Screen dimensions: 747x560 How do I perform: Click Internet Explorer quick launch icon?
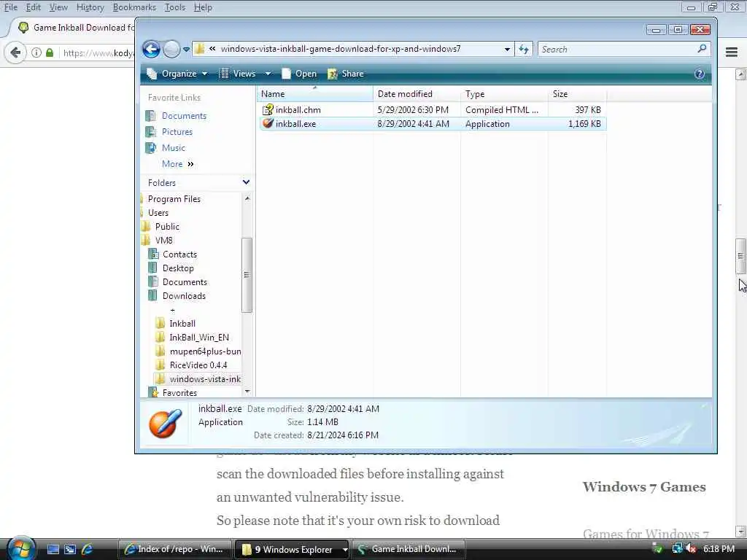pyautogui.click(x=88, y=549)
